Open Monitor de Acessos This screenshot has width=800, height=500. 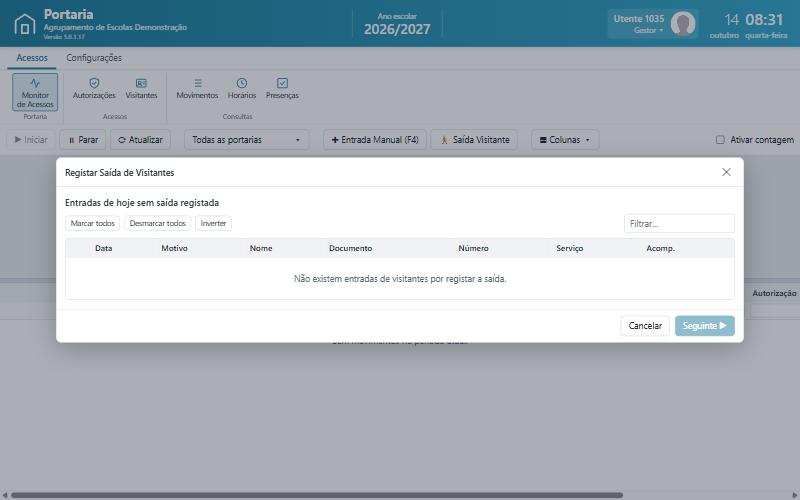click(x=35, y=92)
